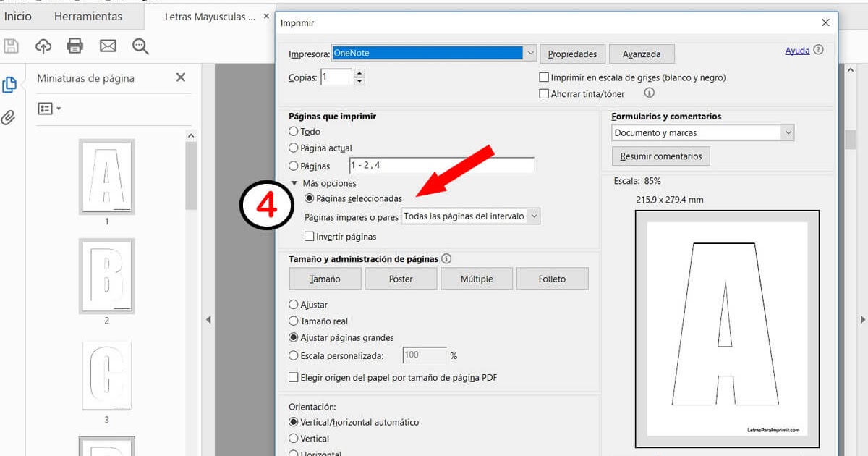Viewport: 868px width, 456px height.
Task: Select Páginas seleccionadas radio button
Action: click(x=310, y=198)
